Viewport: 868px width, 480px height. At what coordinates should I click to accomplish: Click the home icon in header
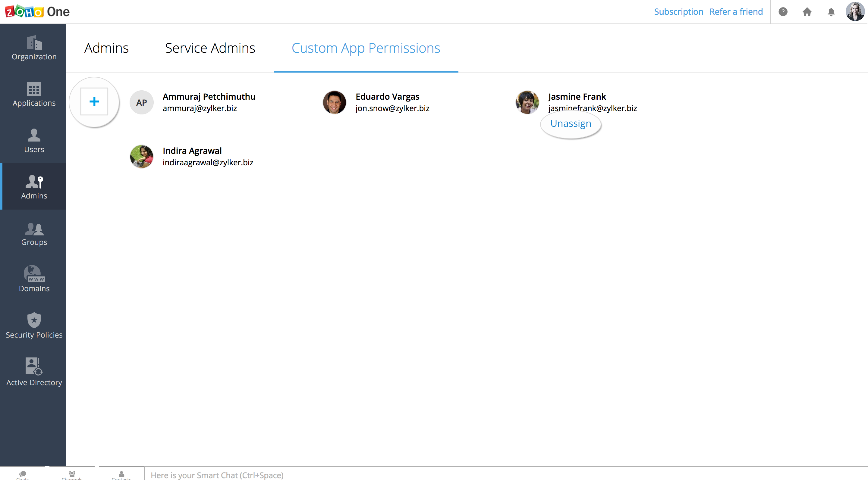click(807, 12)
